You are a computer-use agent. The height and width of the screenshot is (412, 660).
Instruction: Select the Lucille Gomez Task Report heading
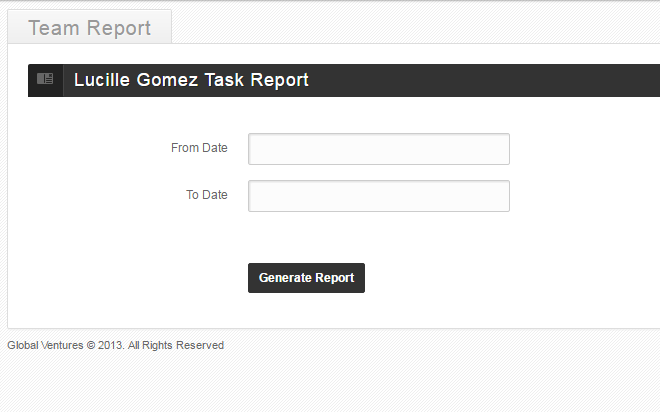(191, 81)
